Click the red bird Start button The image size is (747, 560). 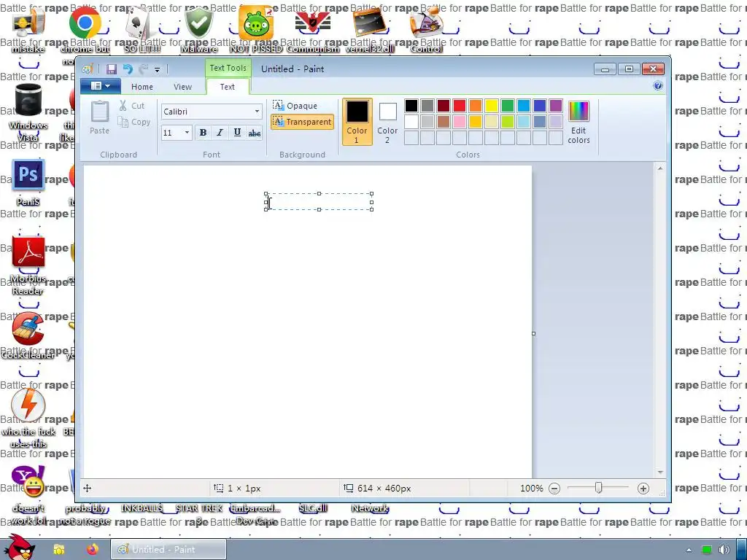(x=19, y=548)
